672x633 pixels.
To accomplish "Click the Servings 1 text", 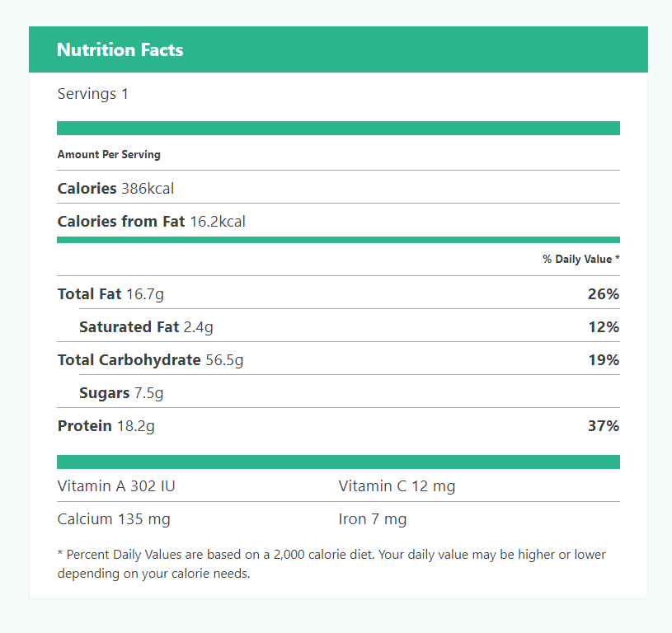I will coord(93,94).
